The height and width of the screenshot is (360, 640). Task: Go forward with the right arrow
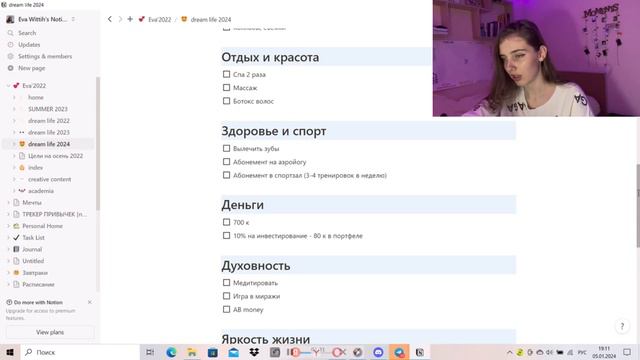pos(120,19)
